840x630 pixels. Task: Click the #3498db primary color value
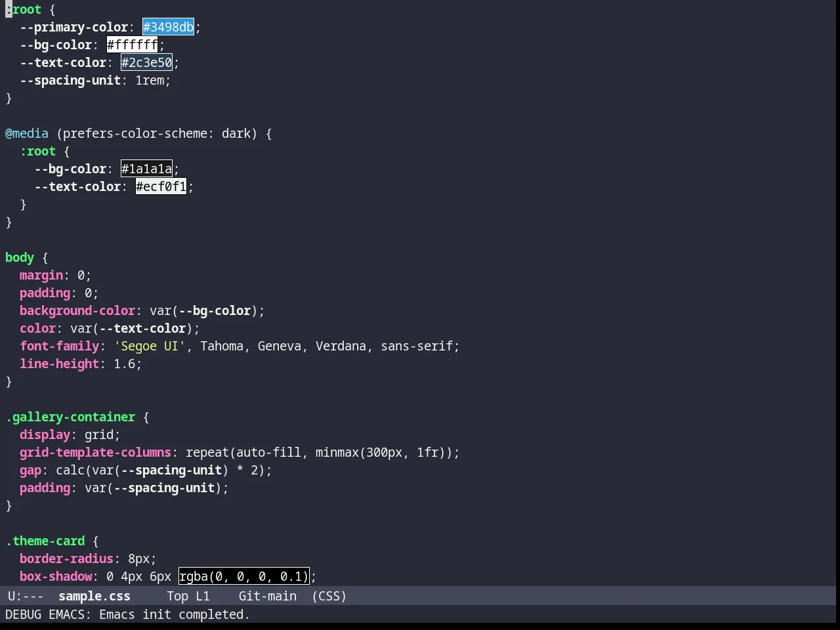pyautogui.click(x=168, y=27)
